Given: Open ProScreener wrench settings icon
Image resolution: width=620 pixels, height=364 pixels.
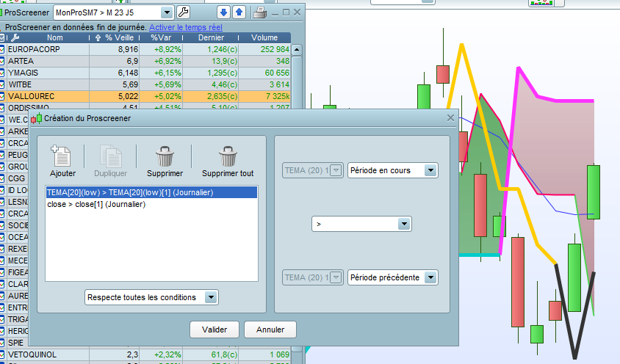Looking at the screenshot, I should coord(183,12).
